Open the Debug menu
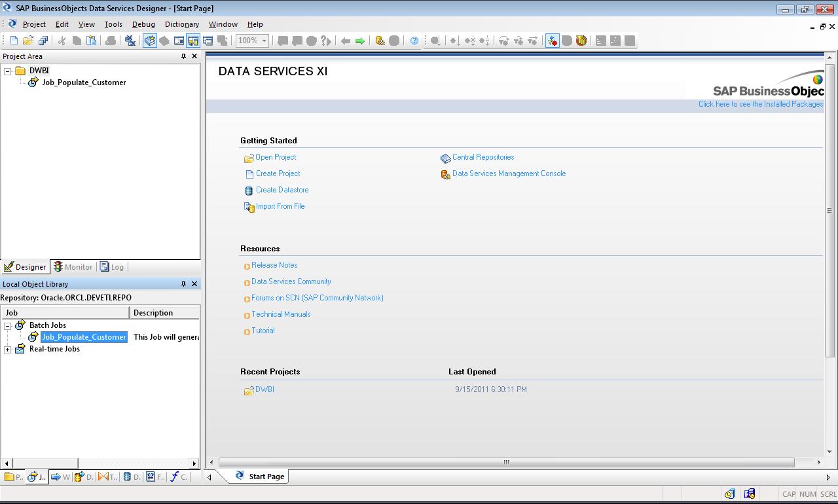Screen dimensions: 838x504 (143, 24)
